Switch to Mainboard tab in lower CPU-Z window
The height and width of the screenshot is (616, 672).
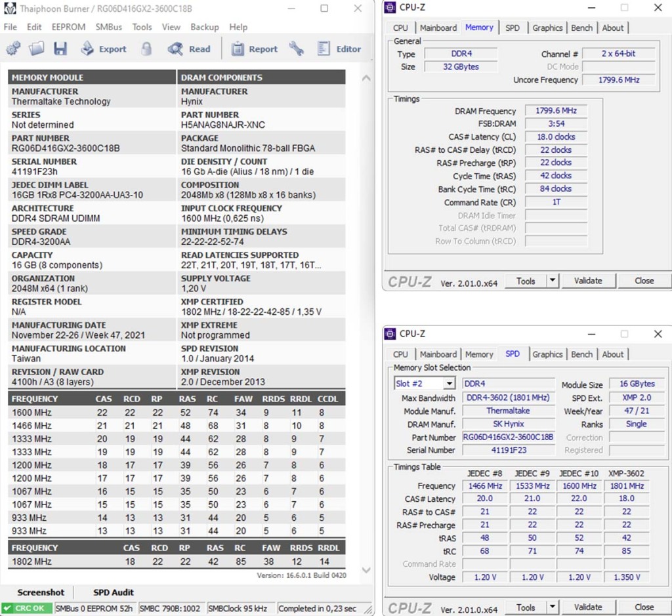point(438,354)
